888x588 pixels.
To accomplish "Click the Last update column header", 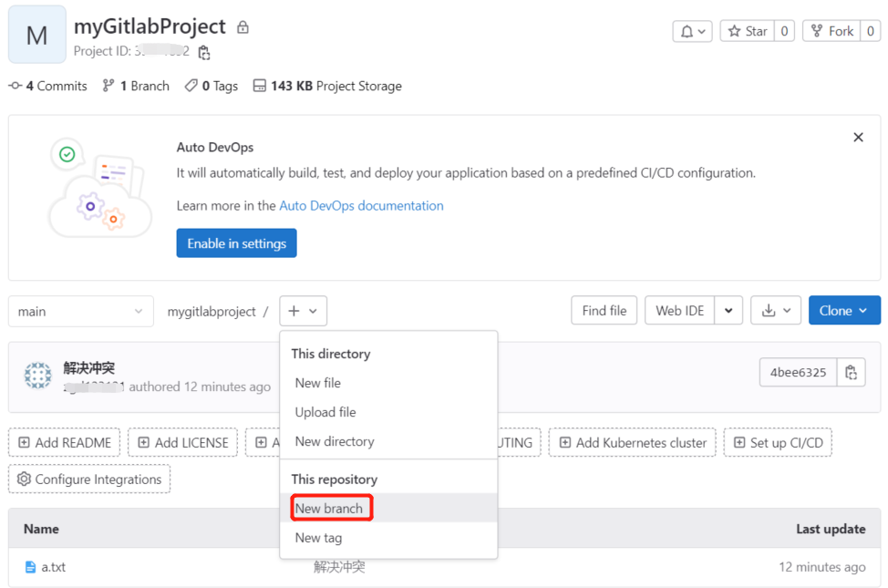I will pos(831,529).
